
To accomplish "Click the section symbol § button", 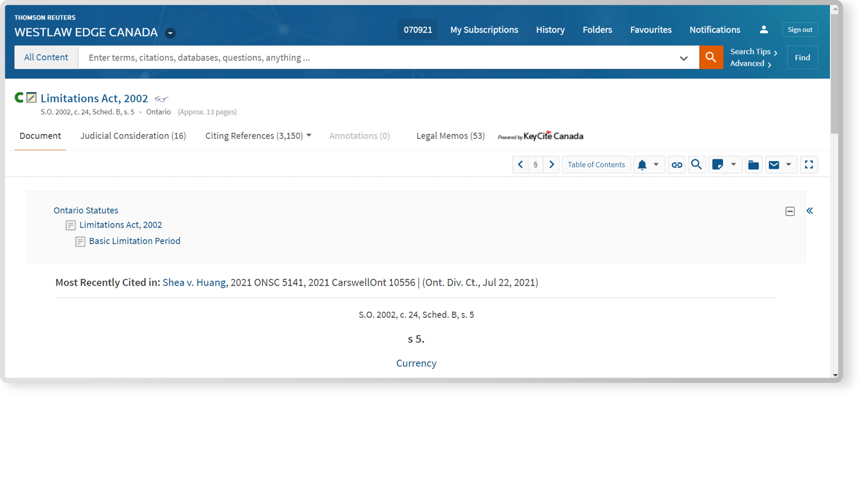I will coord(535,164).
